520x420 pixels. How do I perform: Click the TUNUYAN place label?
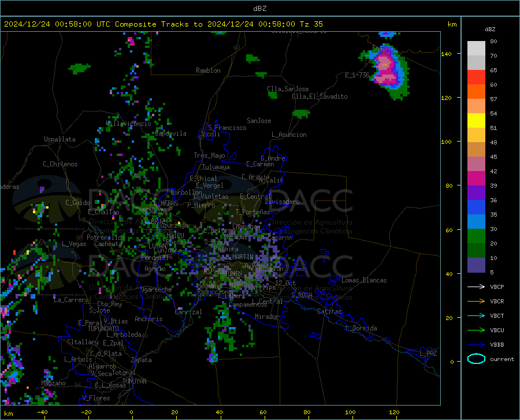tap(134, 381)
